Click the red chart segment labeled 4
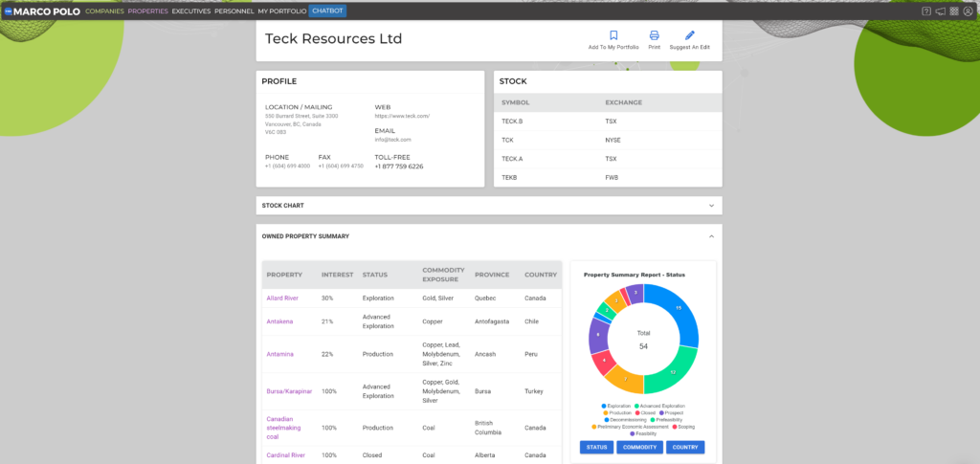This screenshot has width=980, height=464. pos(603,361)
